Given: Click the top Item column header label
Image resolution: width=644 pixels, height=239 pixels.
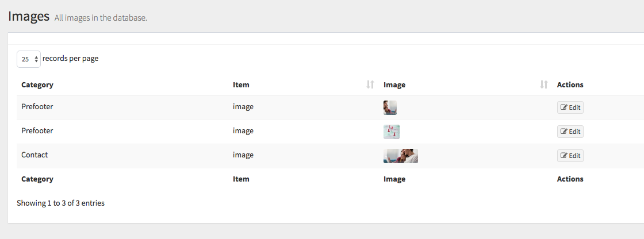Looking at the screenshot, I should tap(241, 84).
